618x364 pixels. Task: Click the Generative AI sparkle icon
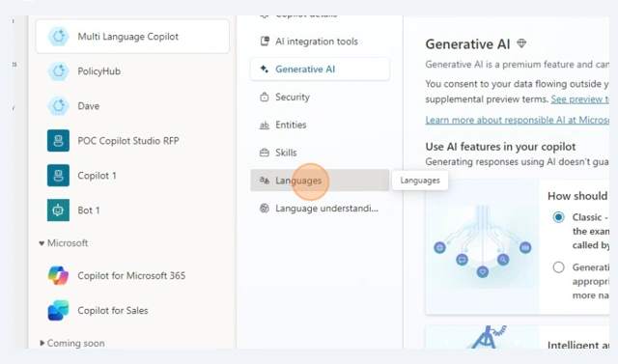(x=264, y=69)
